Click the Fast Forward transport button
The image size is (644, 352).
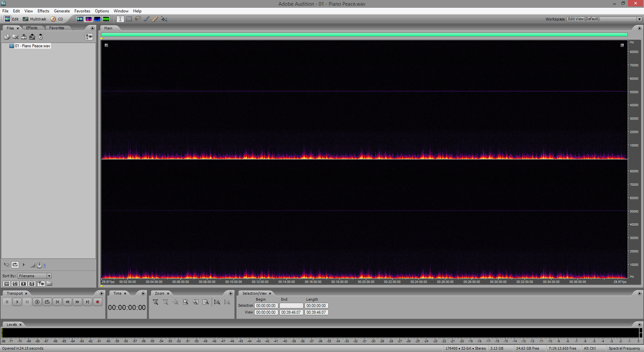coord(77,302)
